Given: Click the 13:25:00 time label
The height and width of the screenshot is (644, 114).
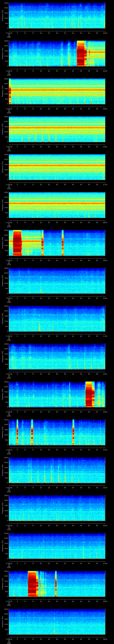Looking at the screenshot, I should (x=9, y=147).
